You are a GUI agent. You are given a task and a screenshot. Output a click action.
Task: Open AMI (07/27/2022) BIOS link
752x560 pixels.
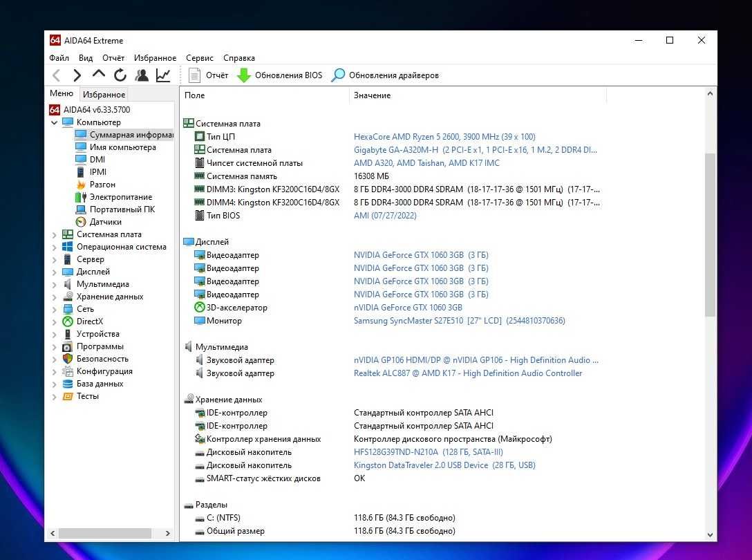[x=385, y=216]
